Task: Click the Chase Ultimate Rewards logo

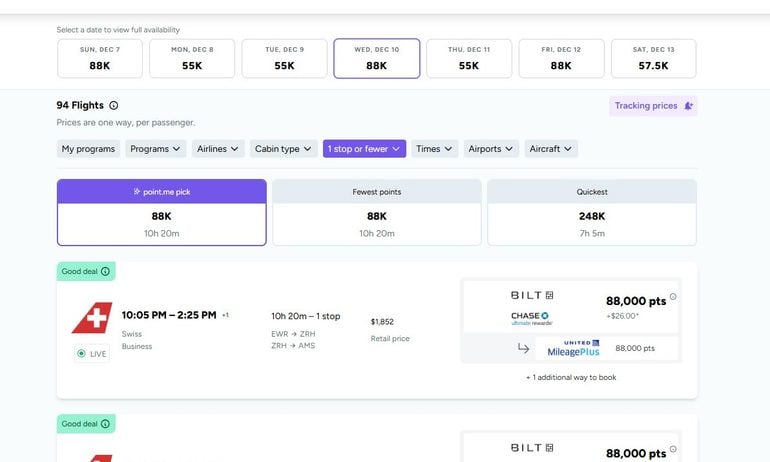Action: pyautogui.click(x=530, y=317)
